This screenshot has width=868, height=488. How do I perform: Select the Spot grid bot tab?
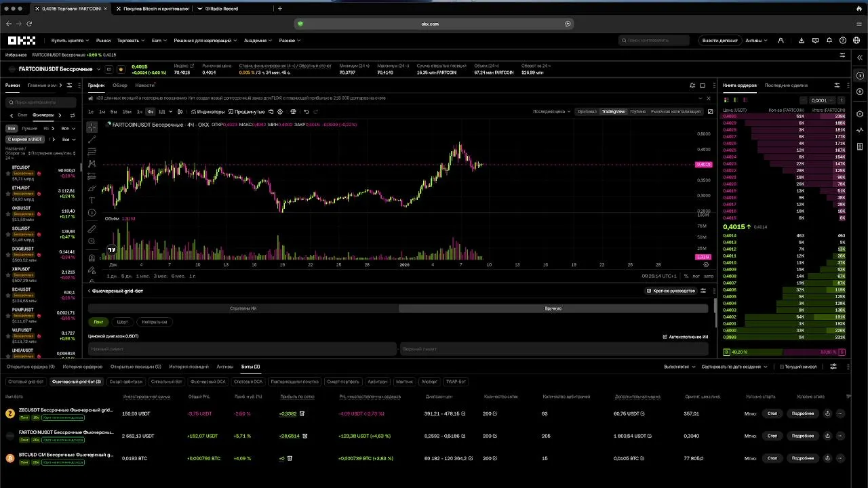click(x=26, y=382)
